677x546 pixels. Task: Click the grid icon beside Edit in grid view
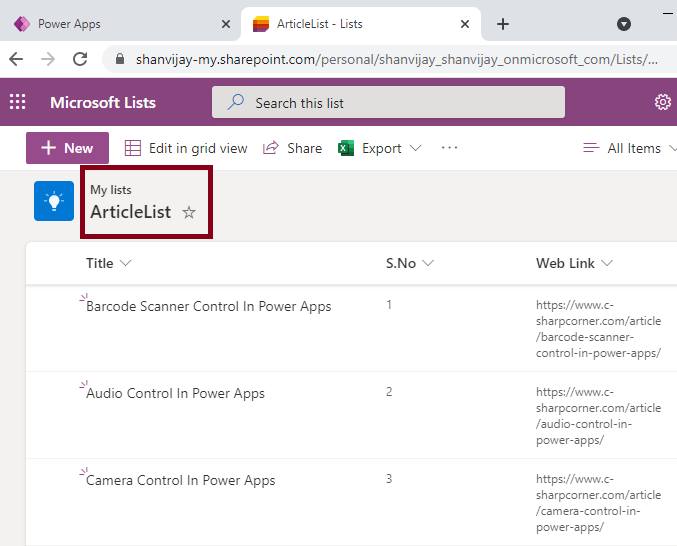pyautogui.click(x=133, y=148)
